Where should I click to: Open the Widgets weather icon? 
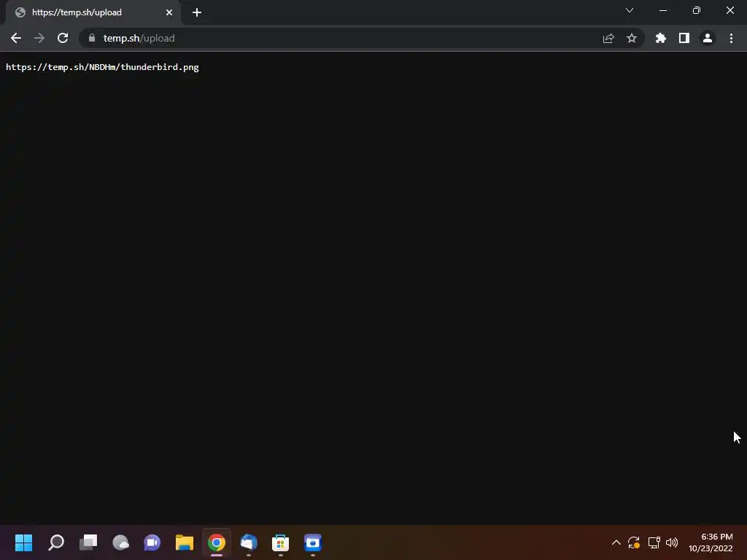coord(120,542)
